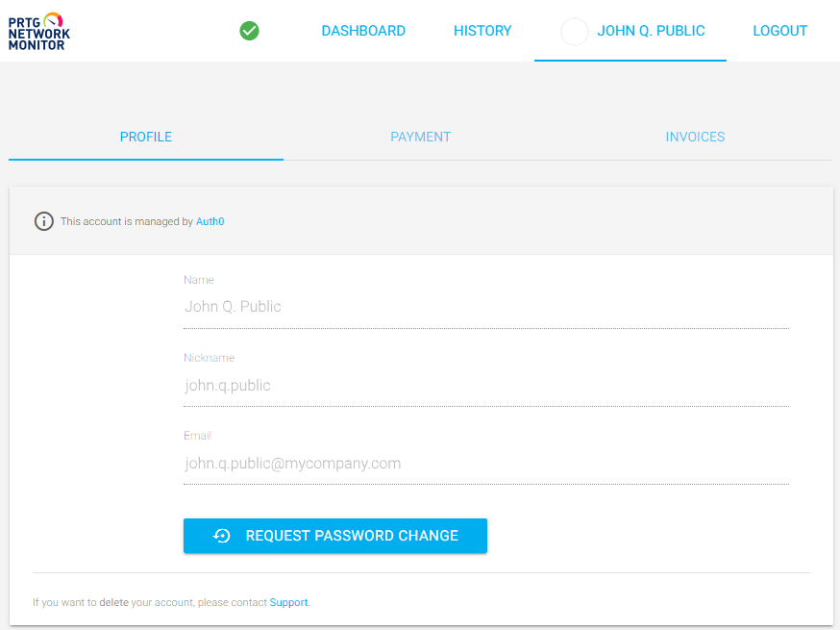Switch to the Payment tab

click(x=421, y=138)
